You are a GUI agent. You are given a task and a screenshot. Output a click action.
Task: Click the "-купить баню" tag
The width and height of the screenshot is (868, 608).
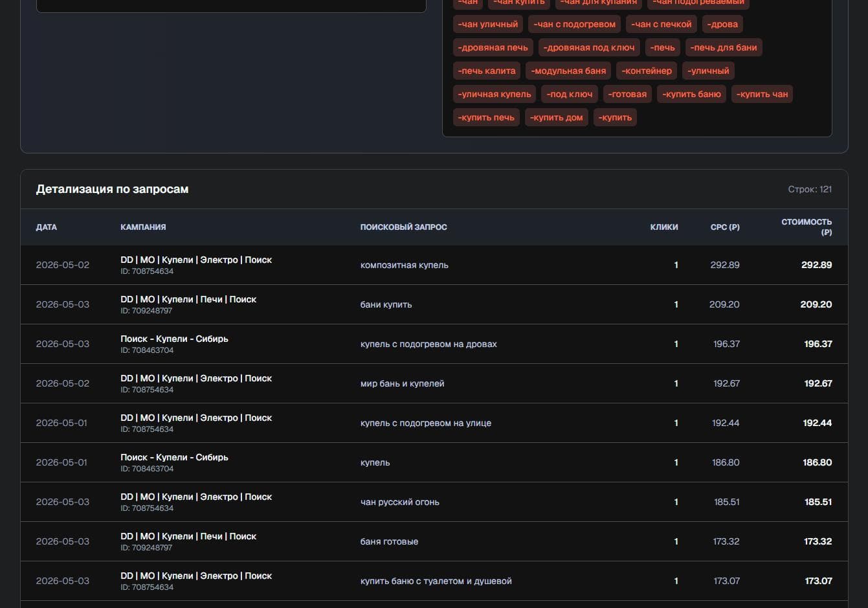pyautogui.click(x=692, y=94)
